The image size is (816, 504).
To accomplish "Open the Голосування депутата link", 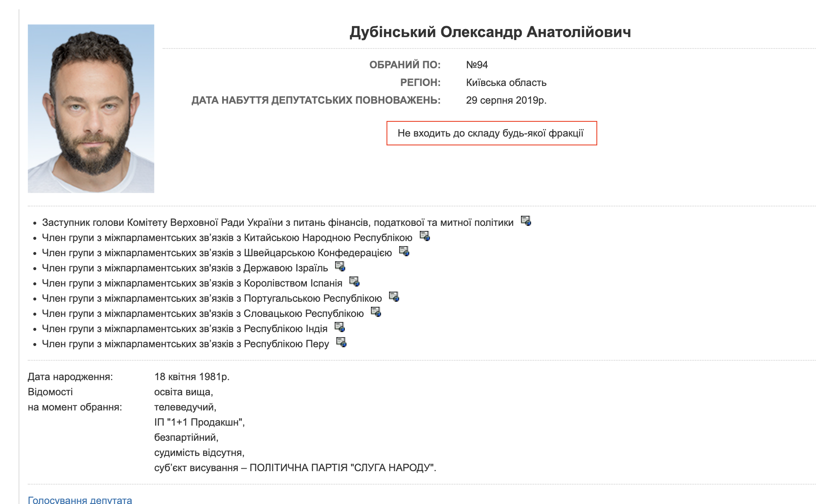I will click(80, 500).
